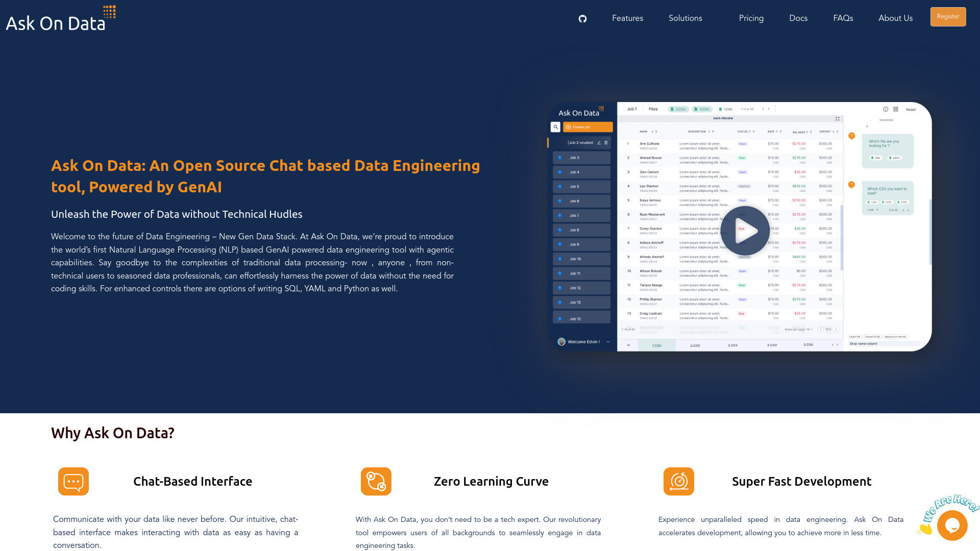Expand the Solutions navigation dropdown
The height and width of the screenshot is (551, 980).
click(685, 18)
